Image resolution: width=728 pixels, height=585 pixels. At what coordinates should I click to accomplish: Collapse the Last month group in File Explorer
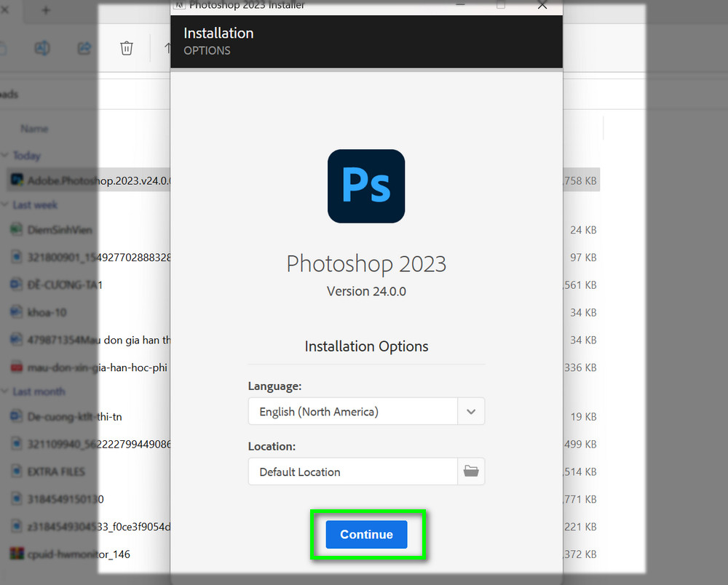point(4,391)
